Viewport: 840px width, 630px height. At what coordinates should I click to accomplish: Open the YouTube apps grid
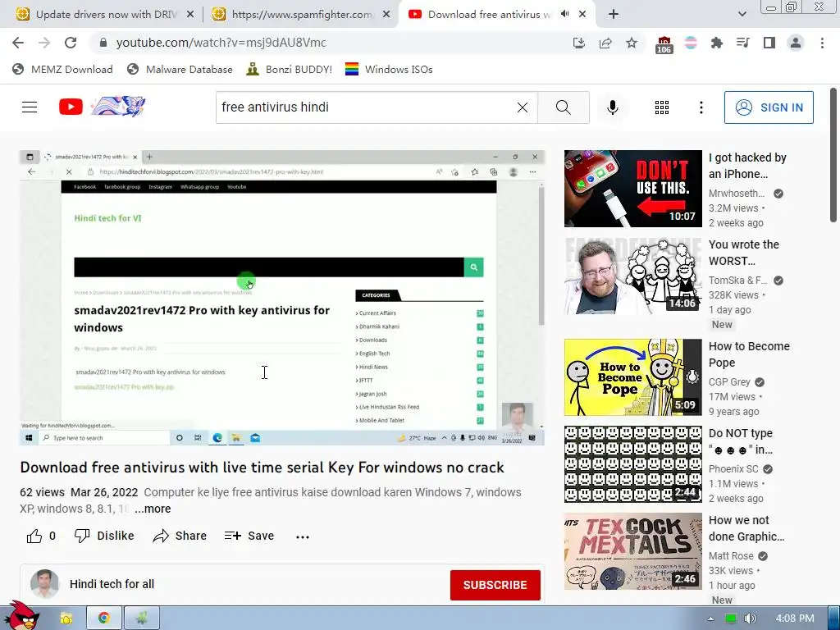(662, 107)
